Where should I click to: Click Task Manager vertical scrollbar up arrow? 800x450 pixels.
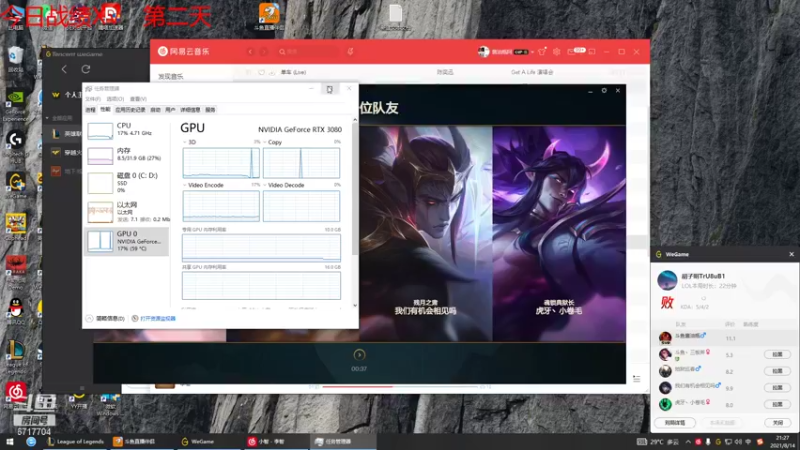pyautogui.click(x=355, y=120)
